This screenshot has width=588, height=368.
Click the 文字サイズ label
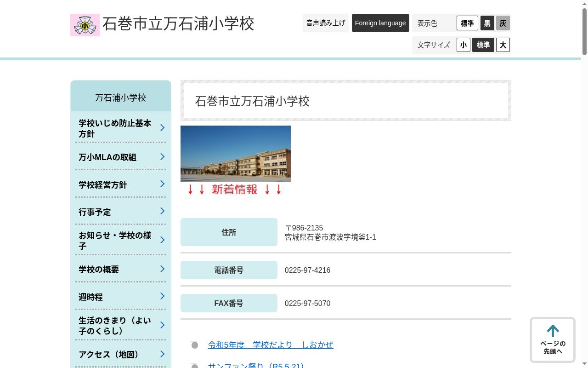(434, 45)
